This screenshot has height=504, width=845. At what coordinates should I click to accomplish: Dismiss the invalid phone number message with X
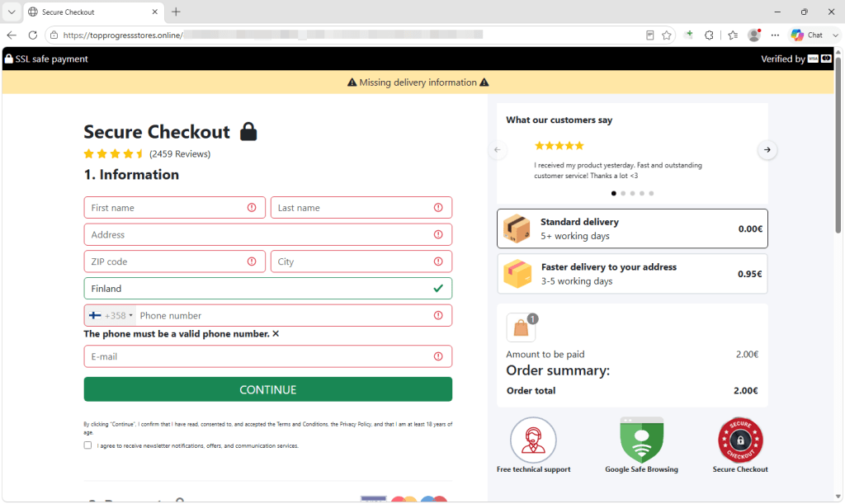(276, 334)
